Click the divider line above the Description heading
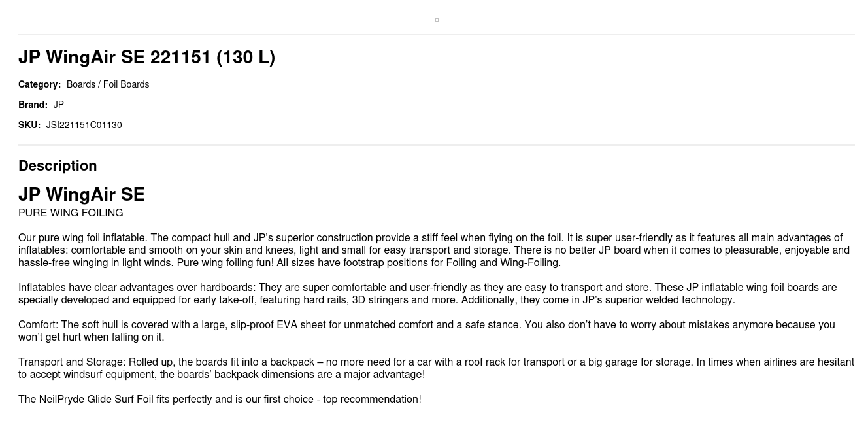This screenshot has width=868, height=425. click(x=437, y=145)
